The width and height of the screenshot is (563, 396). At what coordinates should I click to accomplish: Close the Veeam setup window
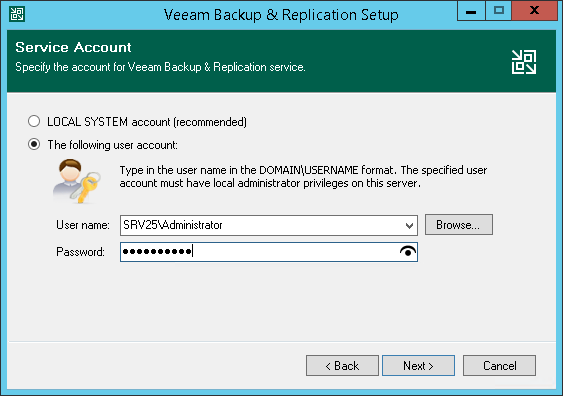click(534, 11)
